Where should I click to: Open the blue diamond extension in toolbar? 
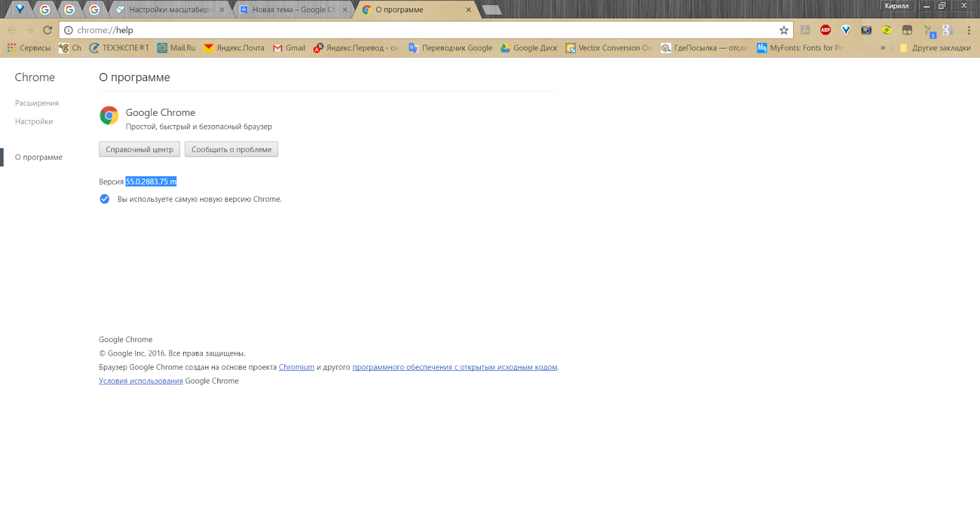(x=846, y=30)
